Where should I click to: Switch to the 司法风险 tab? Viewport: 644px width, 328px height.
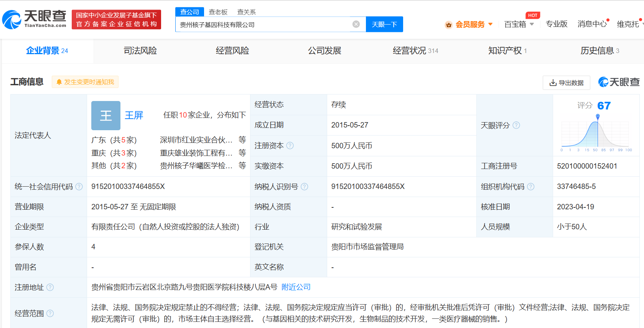(140, 51)
